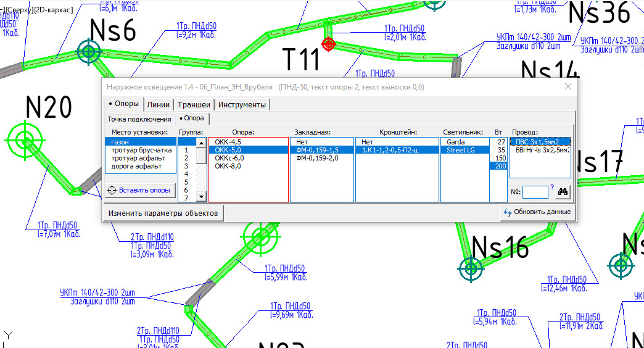644x348 pixels.
Task: Click the Ns17 label on drawing
Action: pos(600,162)
